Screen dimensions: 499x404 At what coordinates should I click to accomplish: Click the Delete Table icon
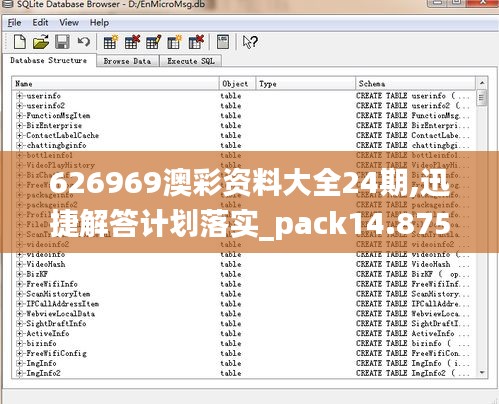click(132, 42)
